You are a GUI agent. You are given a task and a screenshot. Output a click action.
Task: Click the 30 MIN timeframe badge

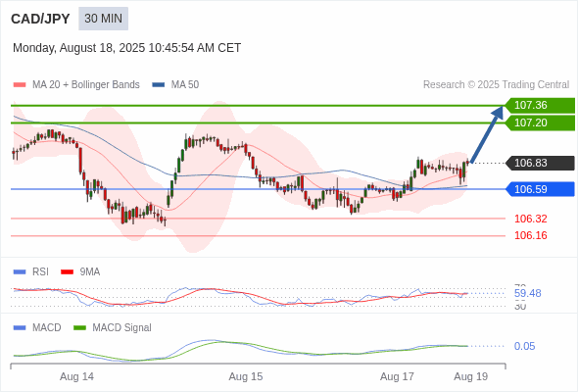tap(103, 19)
